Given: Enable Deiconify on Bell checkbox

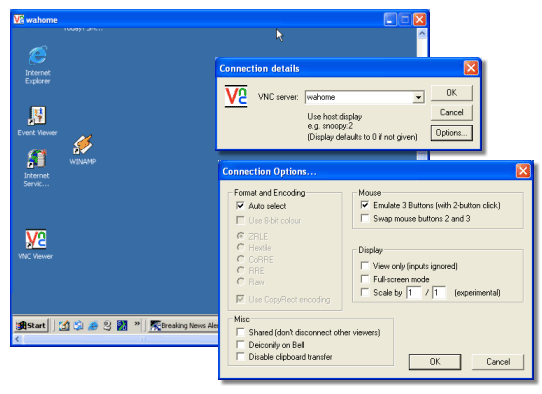Looking at the screenshot, I should [240, 345].
